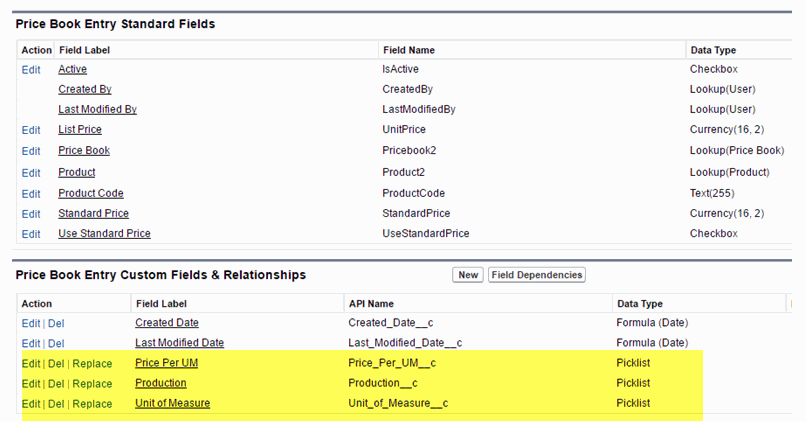
Task: Edit the Product lookup field
Action: 31,173
